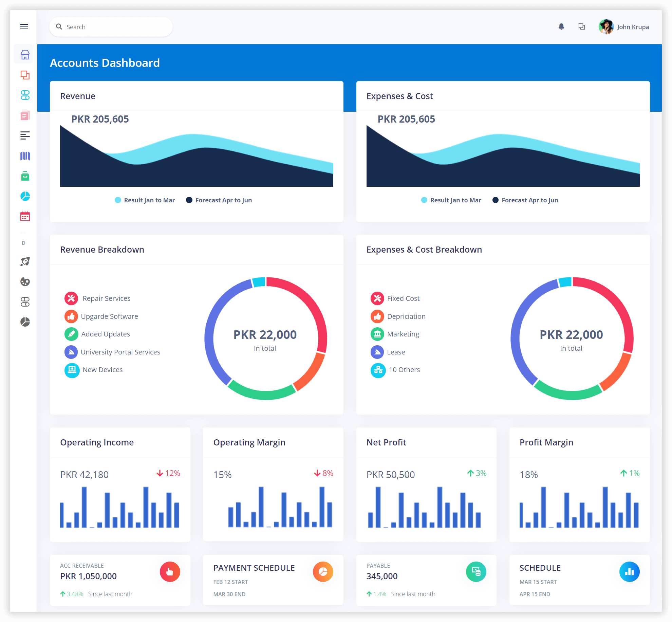Click the header overlapping windows icon
Screen dimensions: 672x622
[x=582, y=26]
